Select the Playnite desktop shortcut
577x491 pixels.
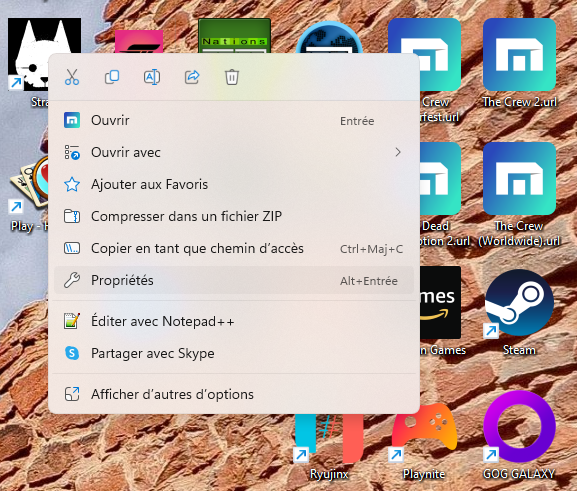click(424, 442)
